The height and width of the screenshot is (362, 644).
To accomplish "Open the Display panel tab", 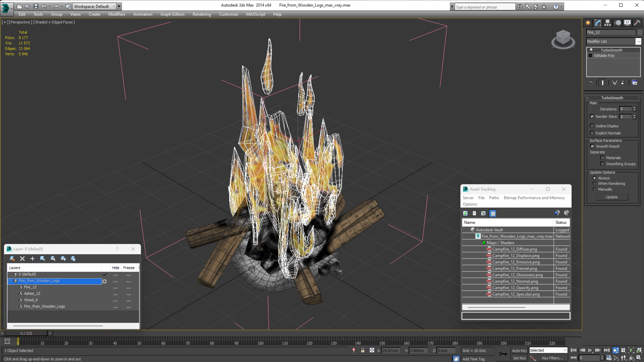I will click(627, 23).
